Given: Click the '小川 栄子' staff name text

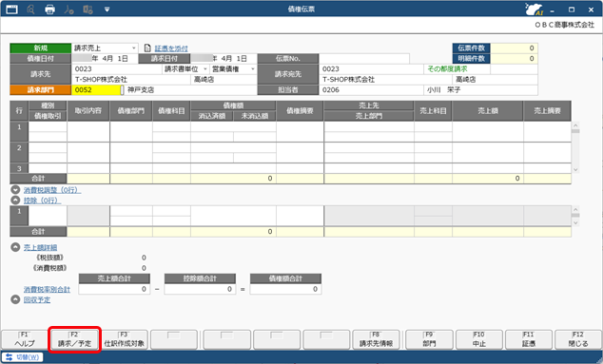Looking at the screenshot, I should tap(443, 90).
